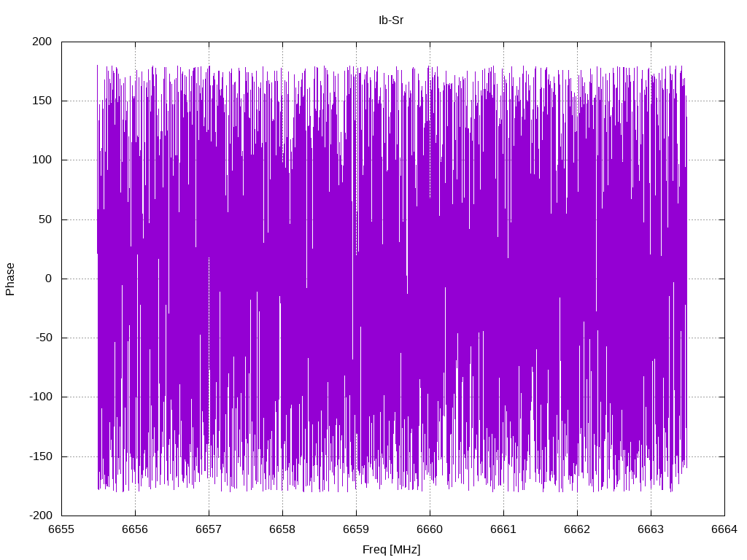Screen dimensions: 747x560
Task: Click the y-axis tick label 150
Action: [x=42, y=101]
